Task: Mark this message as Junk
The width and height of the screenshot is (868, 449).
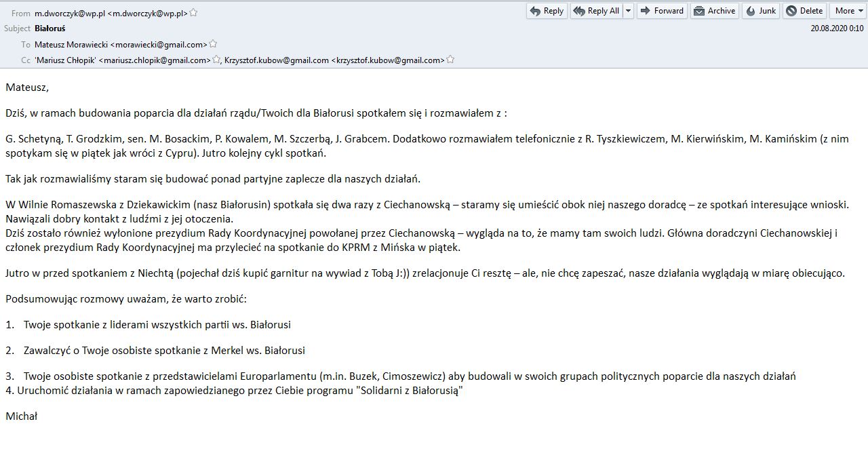Action: pyautogui.click(x=760, y=11)
